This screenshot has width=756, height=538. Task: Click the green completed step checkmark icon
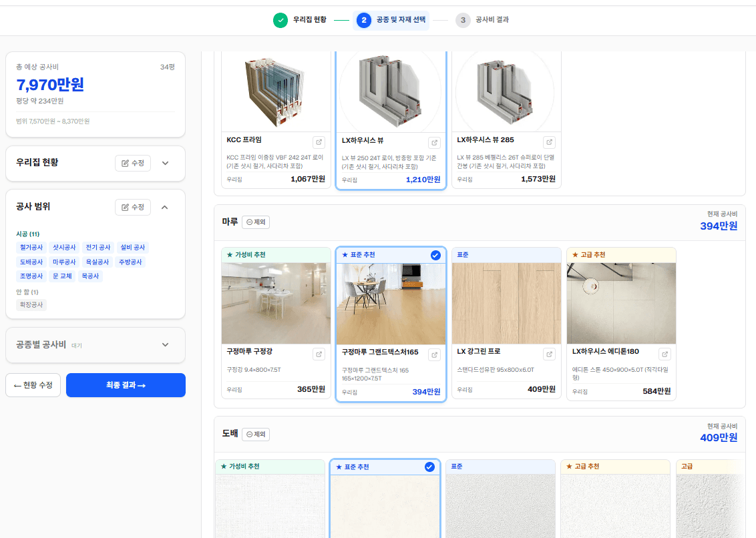pyautogui.click(x=280, y=20)
